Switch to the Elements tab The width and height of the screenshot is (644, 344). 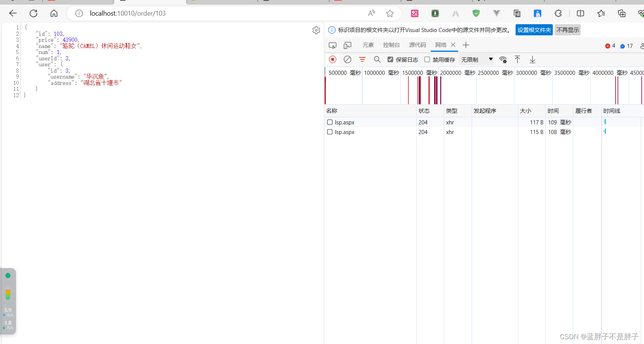coord(368,45)
